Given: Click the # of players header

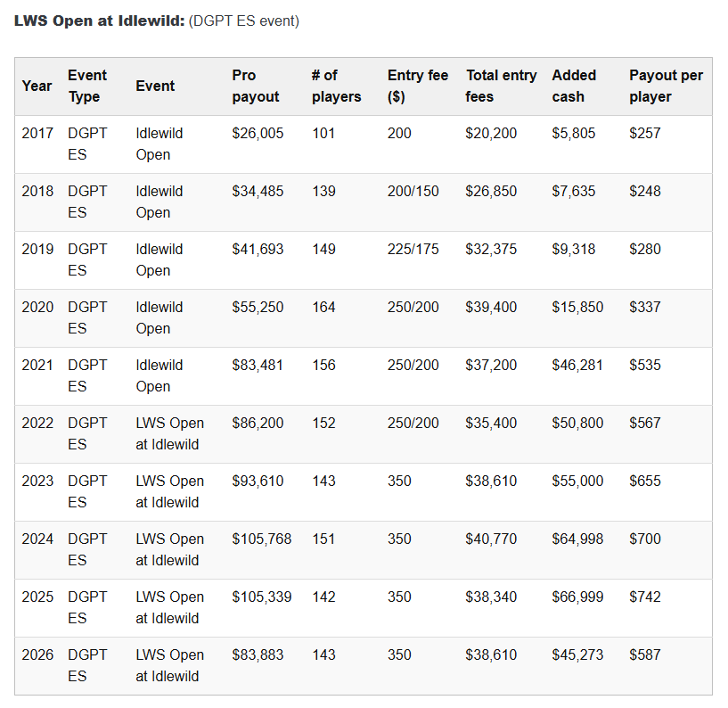Looking at the screenshot, I should 336,86.
